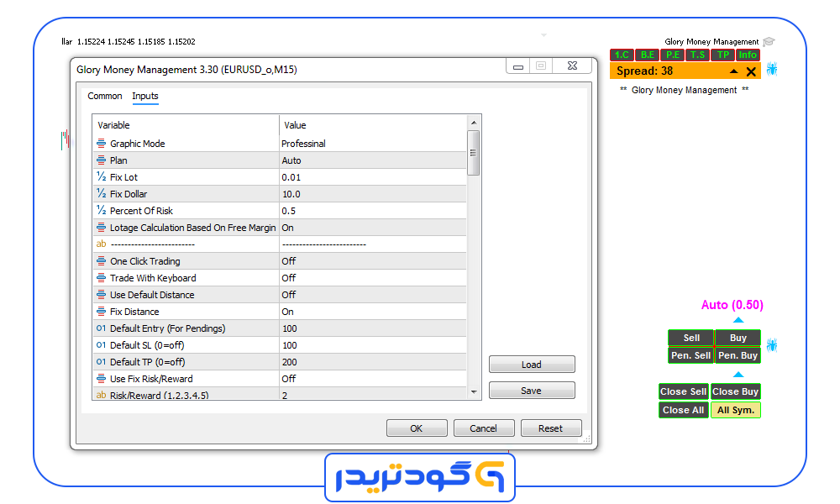Click the Close All button
Image resolution: width=840 pixels, height=504 pixels.
tap(684, 410)
